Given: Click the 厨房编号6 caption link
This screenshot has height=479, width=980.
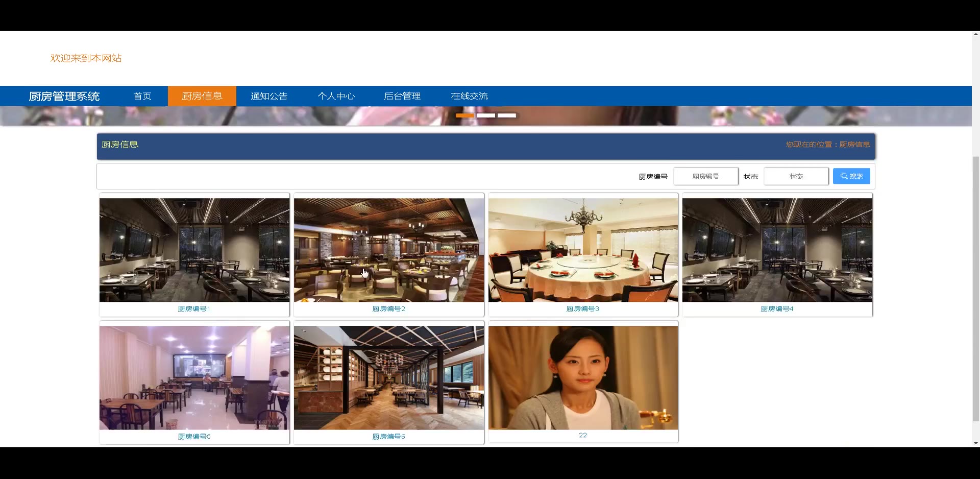Looking at the screenshot, I should [x=388, y=437].
